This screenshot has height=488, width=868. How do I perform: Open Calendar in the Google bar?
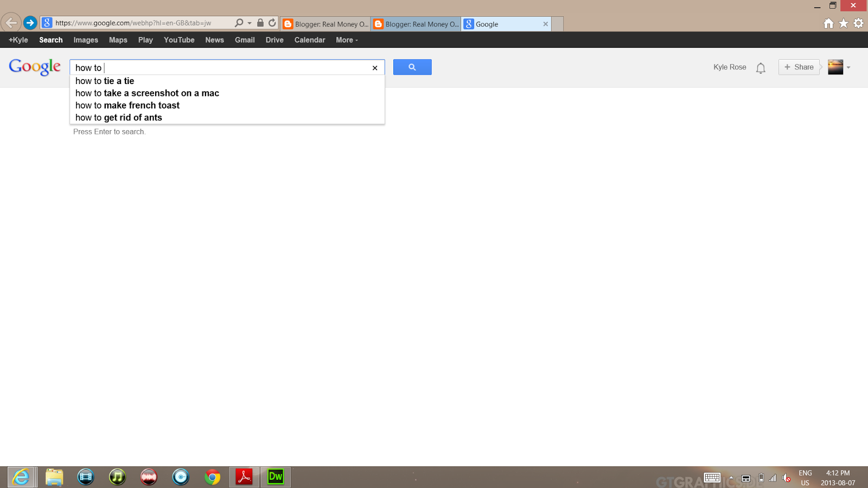pos(310,40)
